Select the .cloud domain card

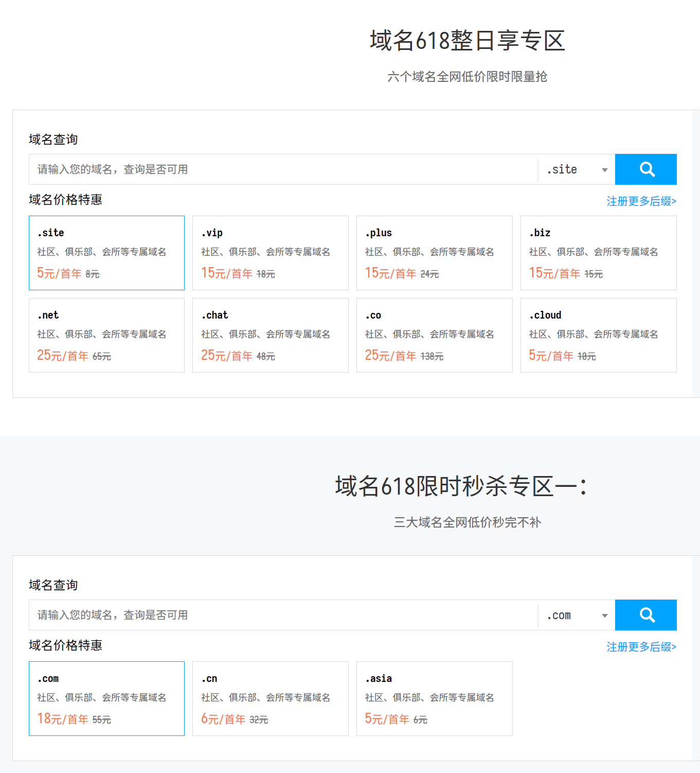(599, 335)
